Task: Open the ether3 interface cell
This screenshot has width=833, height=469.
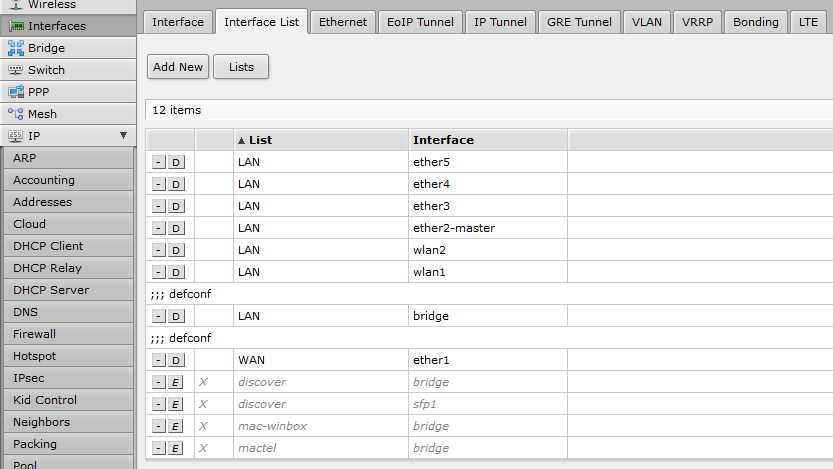Action: [488, 206]
